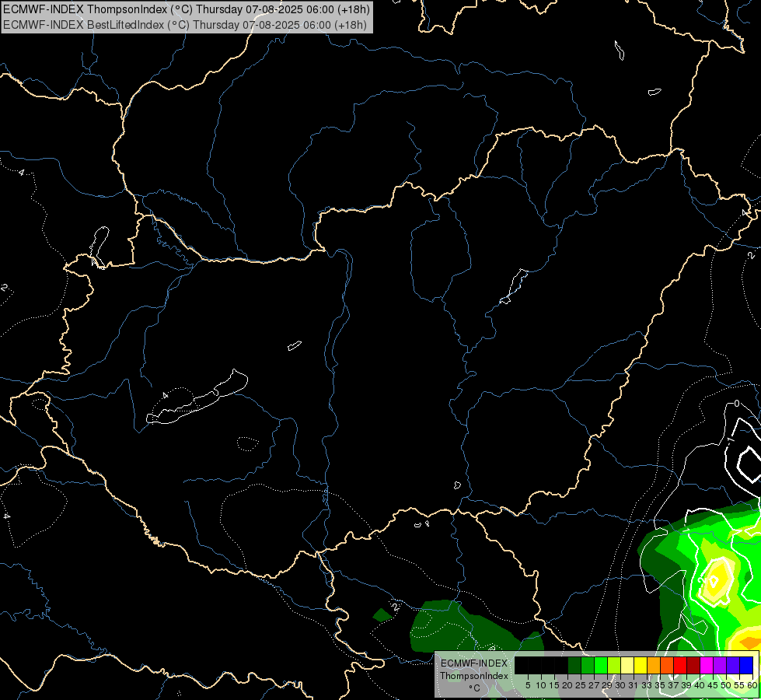The image size is (761, 700).
Task: Select the BestLiftedIndex title line
Action: (x=185, y=25)
